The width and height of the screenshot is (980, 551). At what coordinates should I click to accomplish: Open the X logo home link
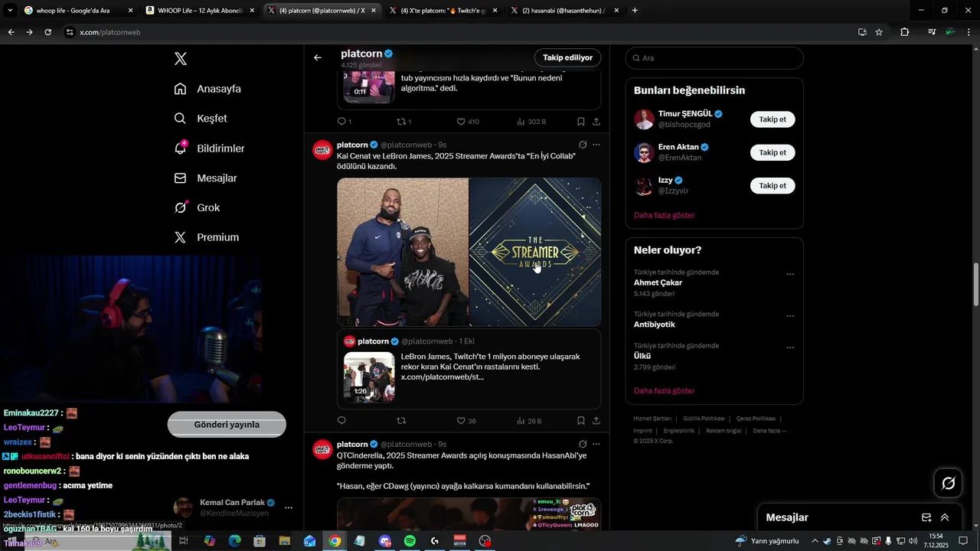(x=181, y=59)
